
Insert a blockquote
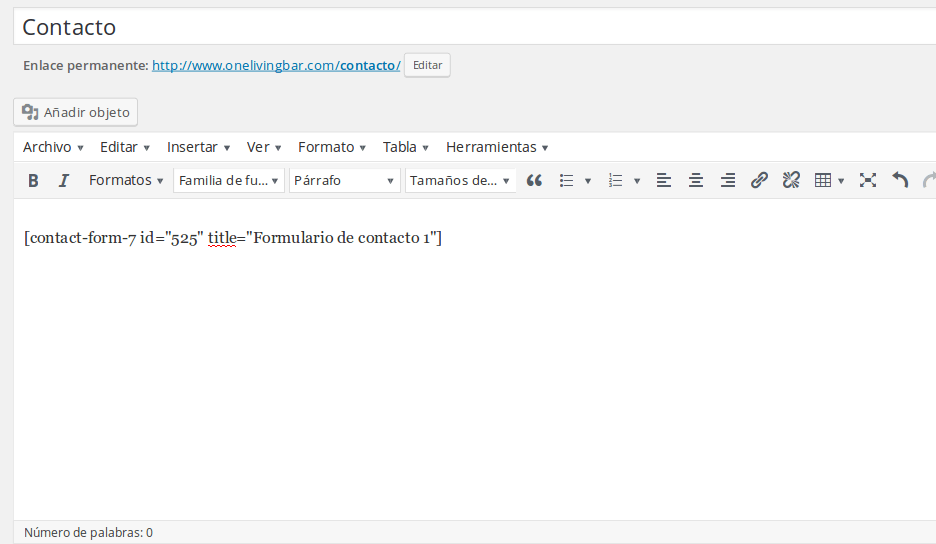pos(534,180)
